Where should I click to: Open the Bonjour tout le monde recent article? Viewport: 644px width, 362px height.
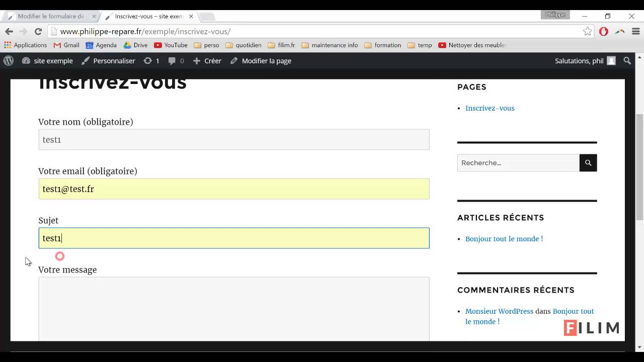pyautogui.click(x=504, y=239)
